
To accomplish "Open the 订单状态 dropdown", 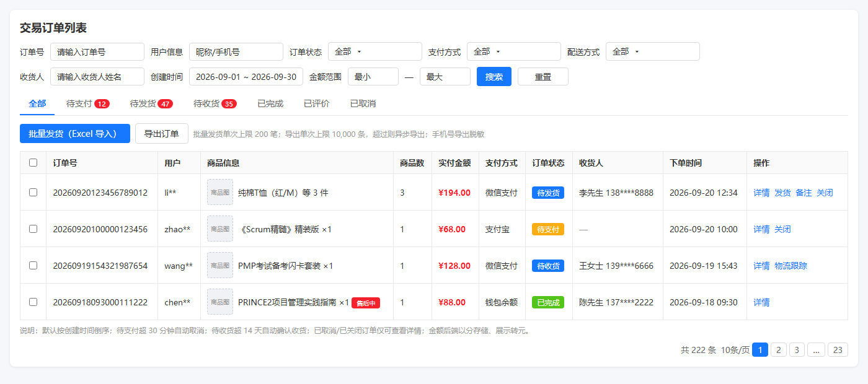I will tap(375, 51).
